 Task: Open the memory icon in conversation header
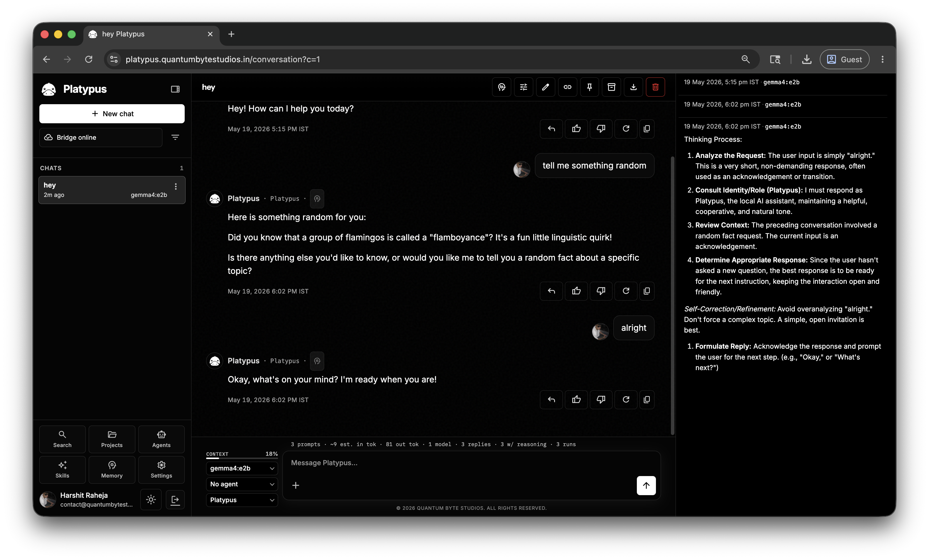coord(501,87)
